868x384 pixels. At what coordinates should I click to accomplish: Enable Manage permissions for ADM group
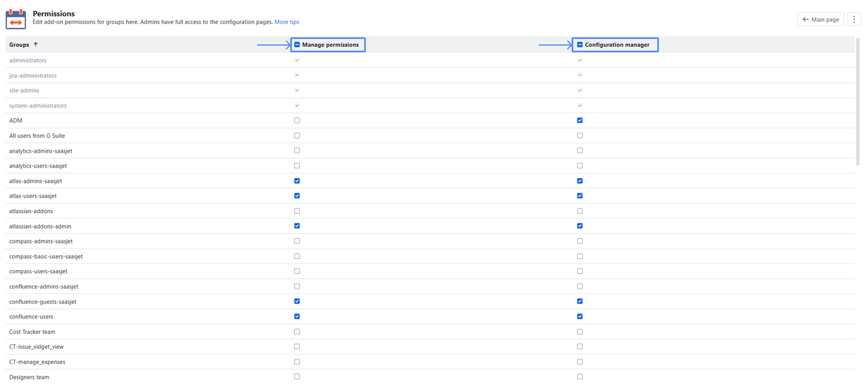click(297, 120)
